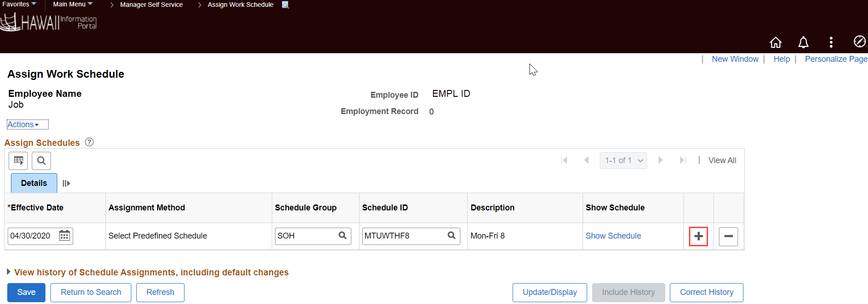Open the Favorites menu
This screenshot has height=304, width=868.
click(17, 5)
